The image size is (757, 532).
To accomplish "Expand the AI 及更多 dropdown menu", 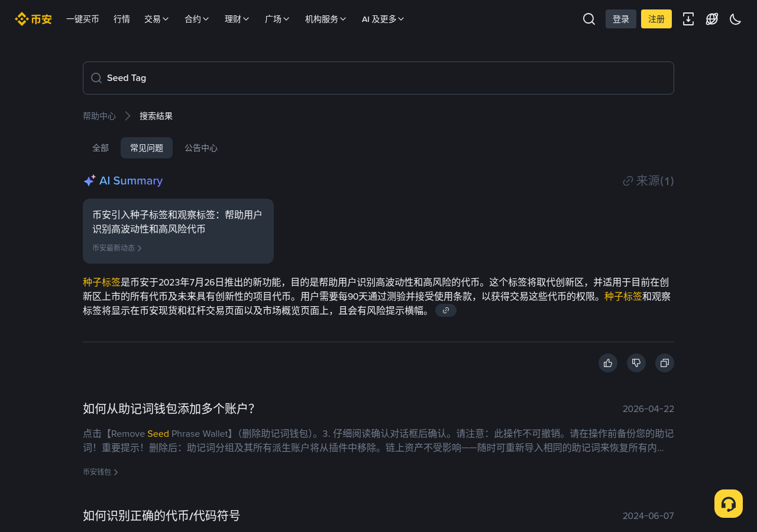I will 383,19.
